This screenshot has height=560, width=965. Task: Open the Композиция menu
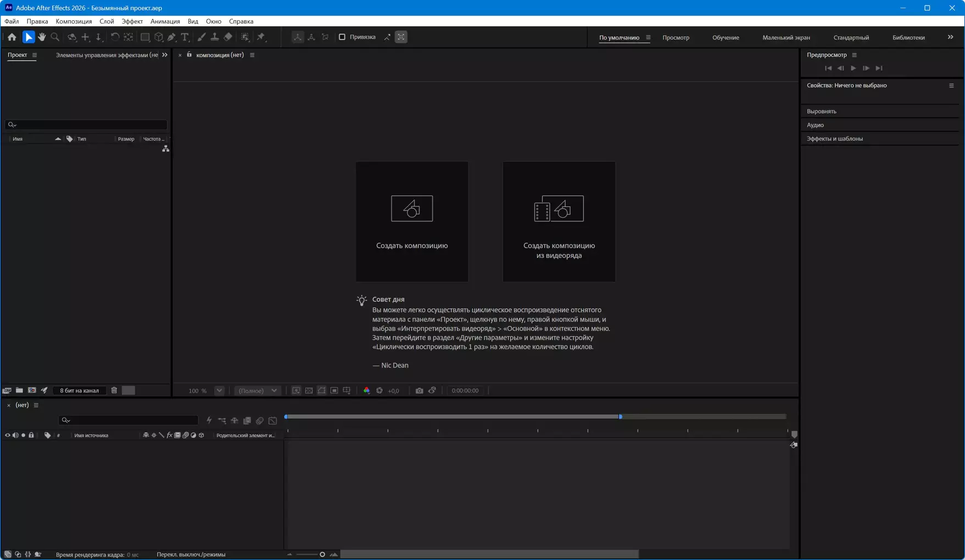pyautogui.click(x=74, y=21)
